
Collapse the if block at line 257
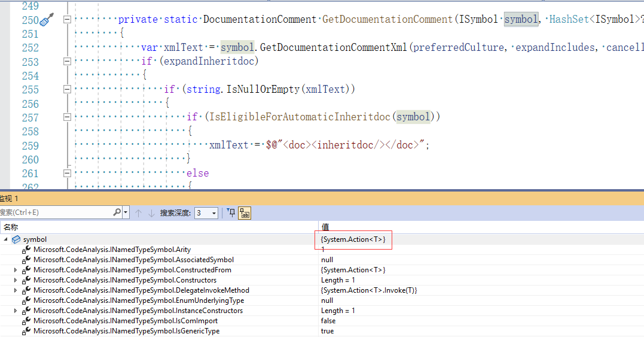coord(67,117)
